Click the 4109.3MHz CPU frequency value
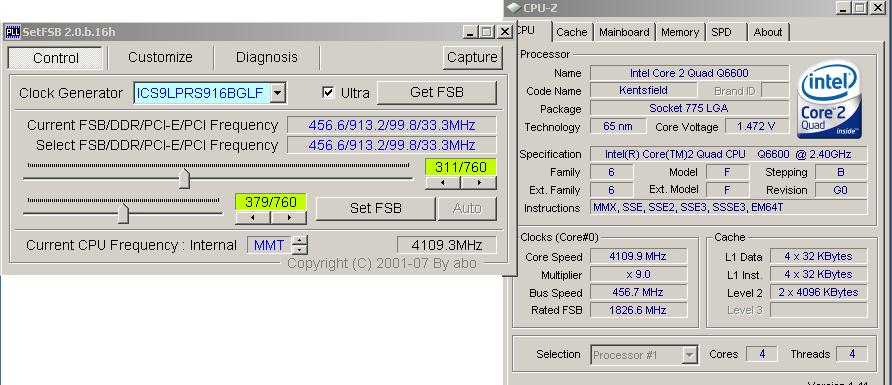The height and width of the screenshot is (385, 892). tap(447, 245)
